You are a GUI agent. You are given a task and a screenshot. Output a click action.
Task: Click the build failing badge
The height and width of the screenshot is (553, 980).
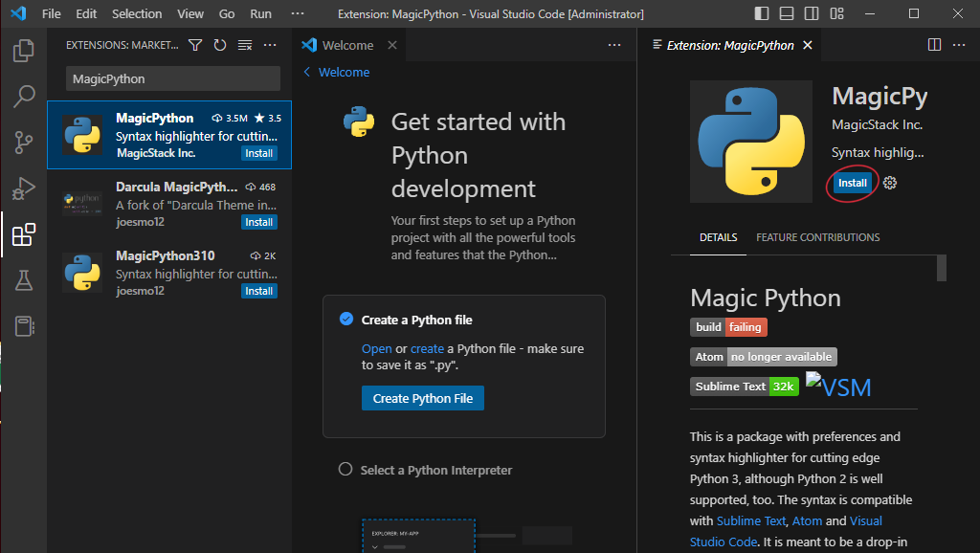tap(728, 327)
